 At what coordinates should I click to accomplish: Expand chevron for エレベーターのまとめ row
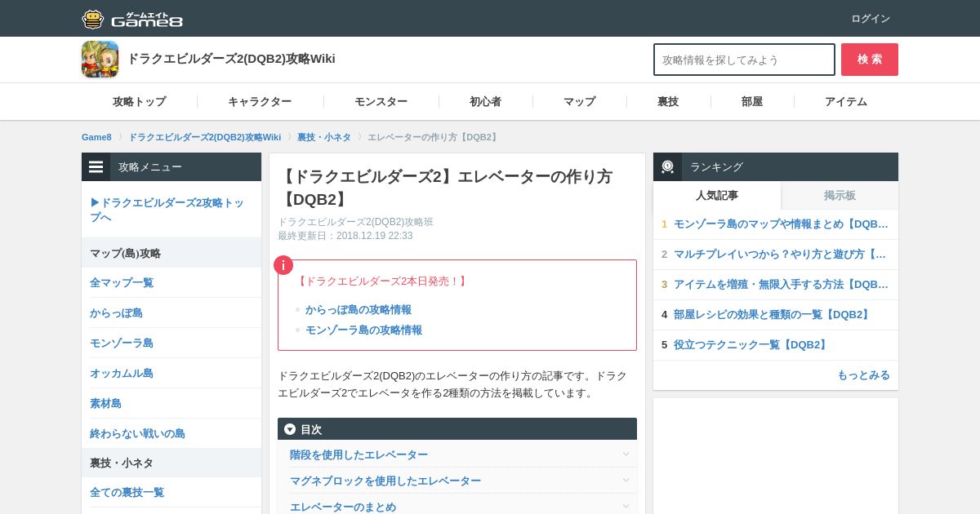626,507
